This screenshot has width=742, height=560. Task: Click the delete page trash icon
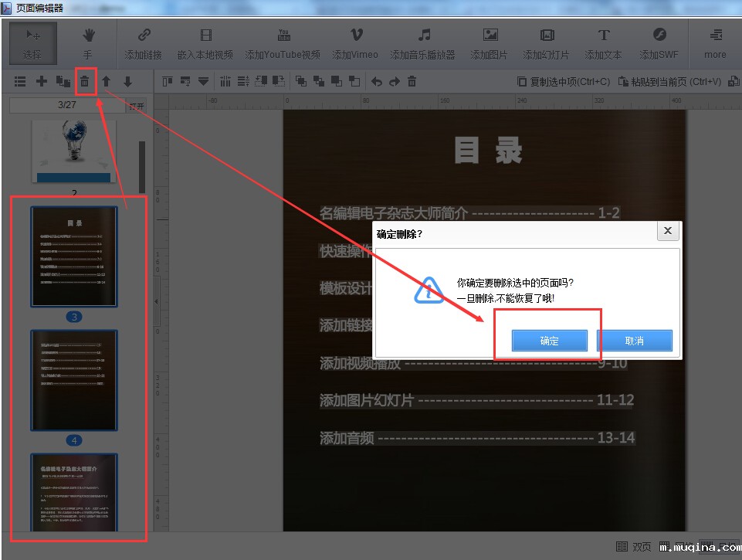85,81
